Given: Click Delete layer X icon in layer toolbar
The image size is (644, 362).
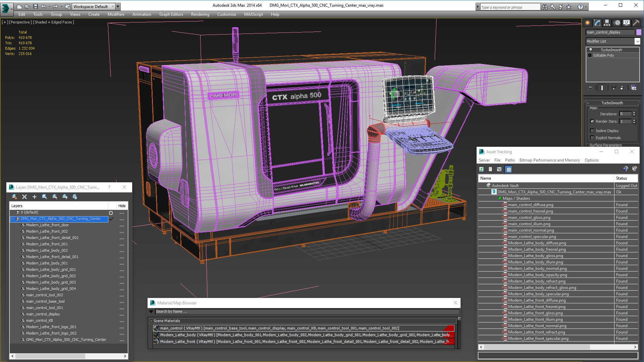Looking at the screenshot, I should [24, 197].
